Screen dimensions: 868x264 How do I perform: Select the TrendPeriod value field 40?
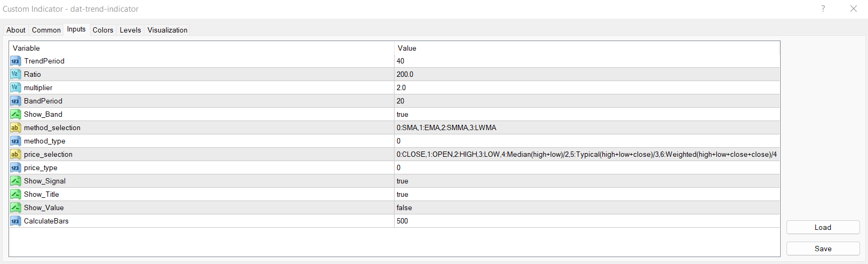[x=400, y=61]
